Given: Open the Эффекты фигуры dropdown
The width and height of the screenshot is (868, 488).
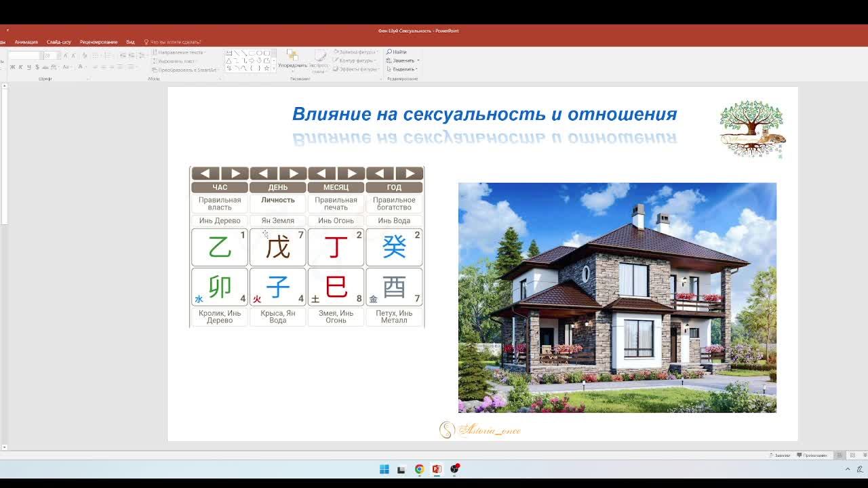Looking at the screenshot, I should click(x=355, y=69).
